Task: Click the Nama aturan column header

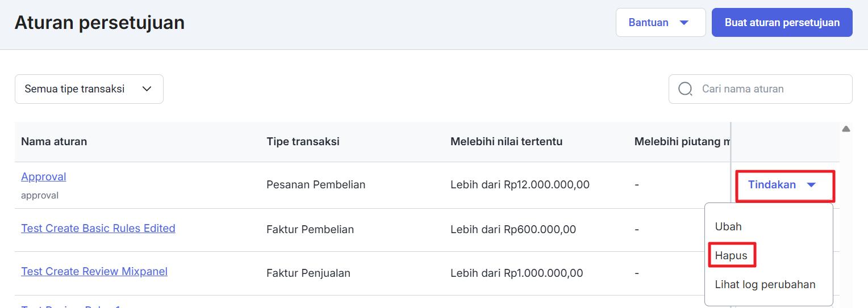Action: pyautogui.click(x=54, y=141)
